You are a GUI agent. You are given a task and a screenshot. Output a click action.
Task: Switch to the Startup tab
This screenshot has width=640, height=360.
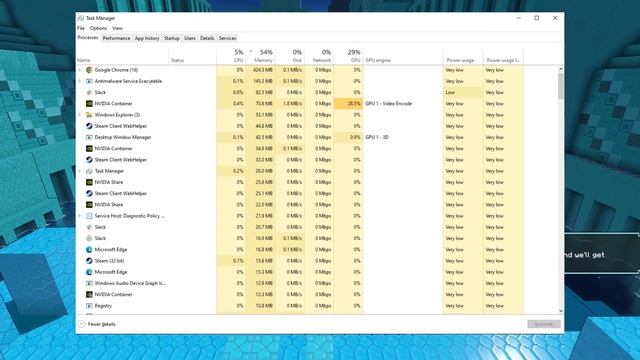[x=171, y=38]
